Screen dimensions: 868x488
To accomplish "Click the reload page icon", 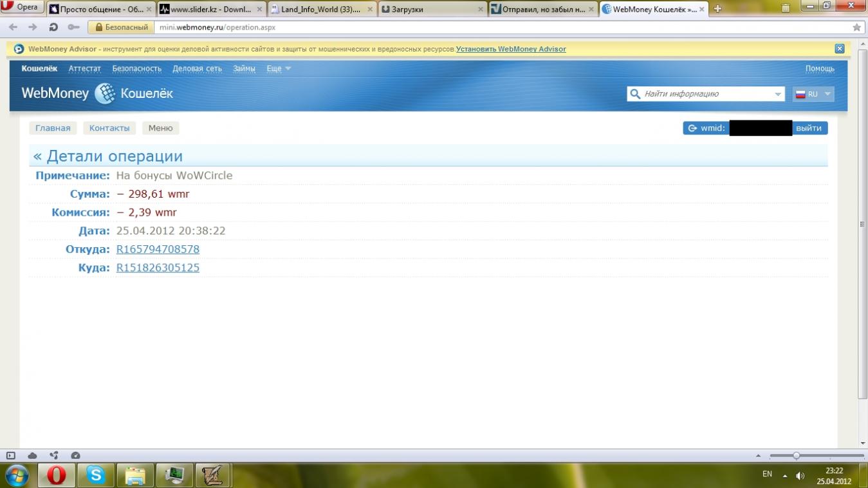I will (53, 28).
